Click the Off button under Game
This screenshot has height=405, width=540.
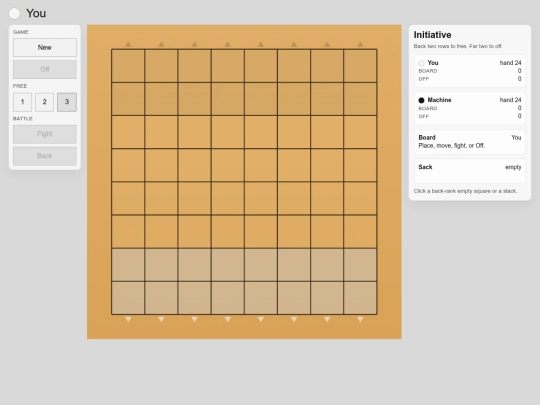45,69
